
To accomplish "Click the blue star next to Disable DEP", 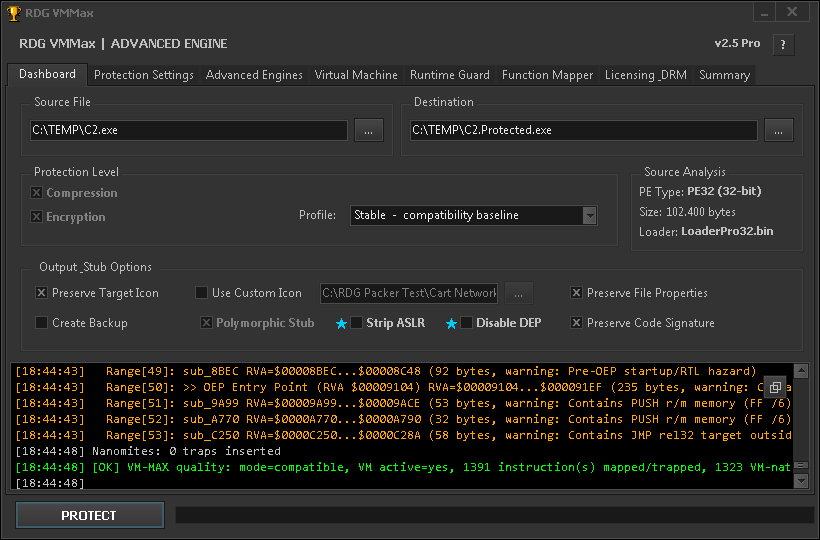I will (451, 324).
